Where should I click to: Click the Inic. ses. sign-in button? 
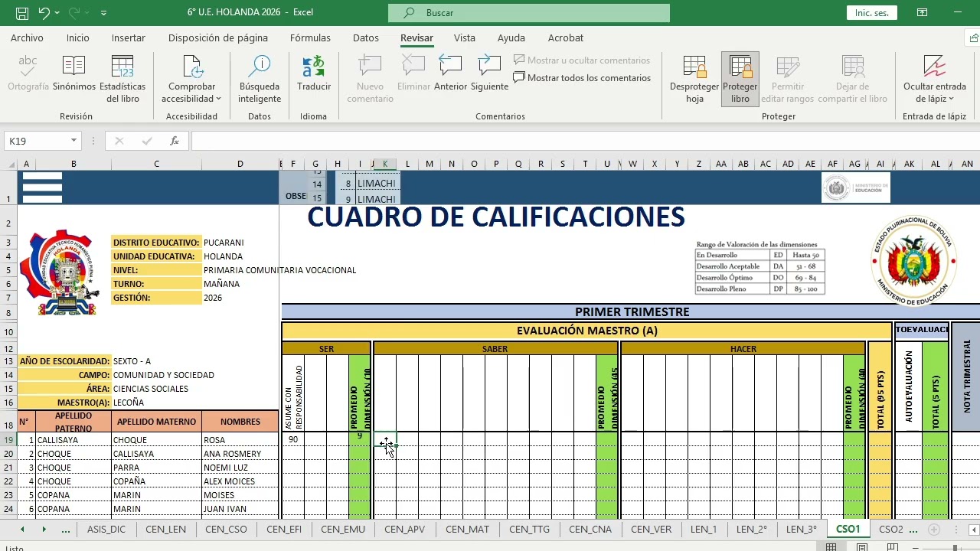pos(872,13)
